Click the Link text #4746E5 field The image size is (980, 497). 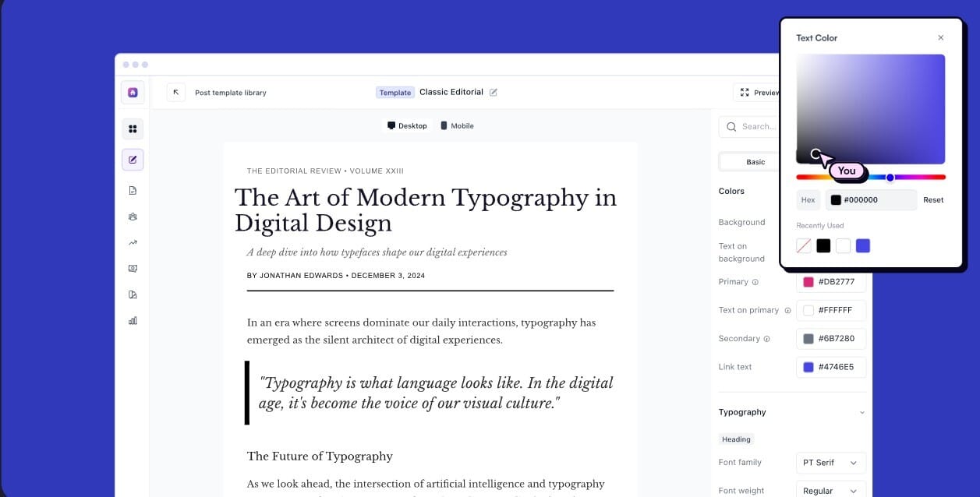[831, 367]
